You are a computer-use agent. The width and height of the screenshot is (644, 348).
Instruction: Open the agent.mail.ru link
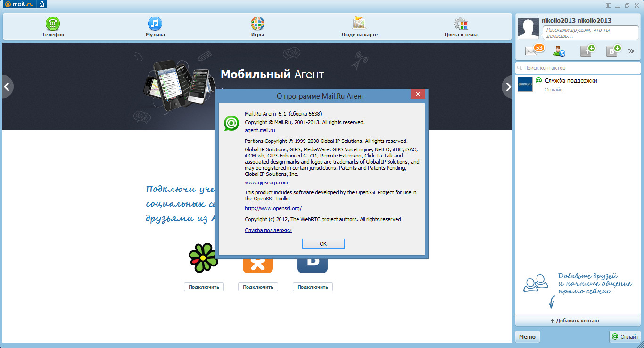(260, 130)
